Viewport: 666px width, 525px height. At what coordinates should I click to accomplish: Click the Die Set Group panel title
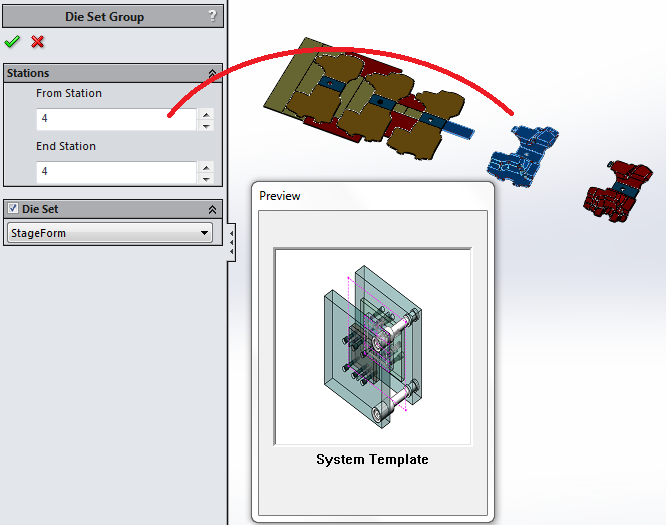(104, 16)
